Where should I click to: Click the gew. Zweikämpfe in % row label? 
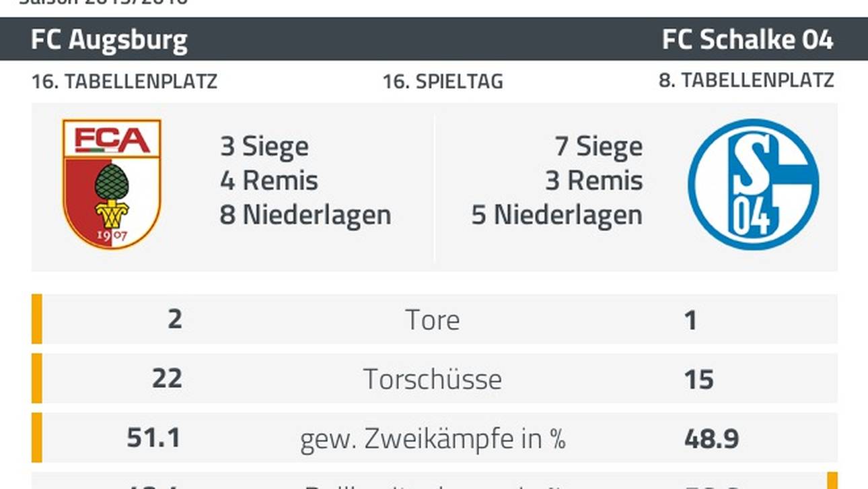point(433,438)
